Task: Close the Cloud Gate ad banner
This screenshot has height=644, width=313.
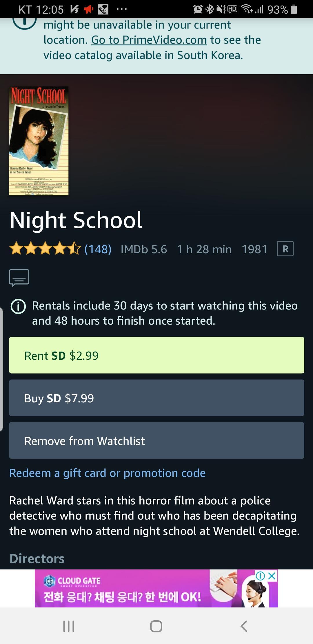Action: pos(272,576)
